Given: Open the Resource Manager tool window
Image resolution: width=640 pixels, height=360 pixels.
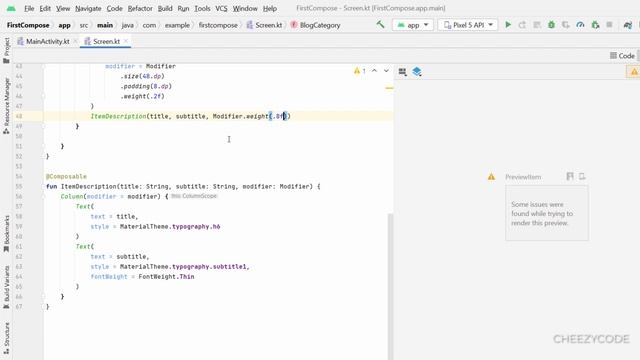Looking at the screenshot, I should pyautogui.click(x=6, y=106).
